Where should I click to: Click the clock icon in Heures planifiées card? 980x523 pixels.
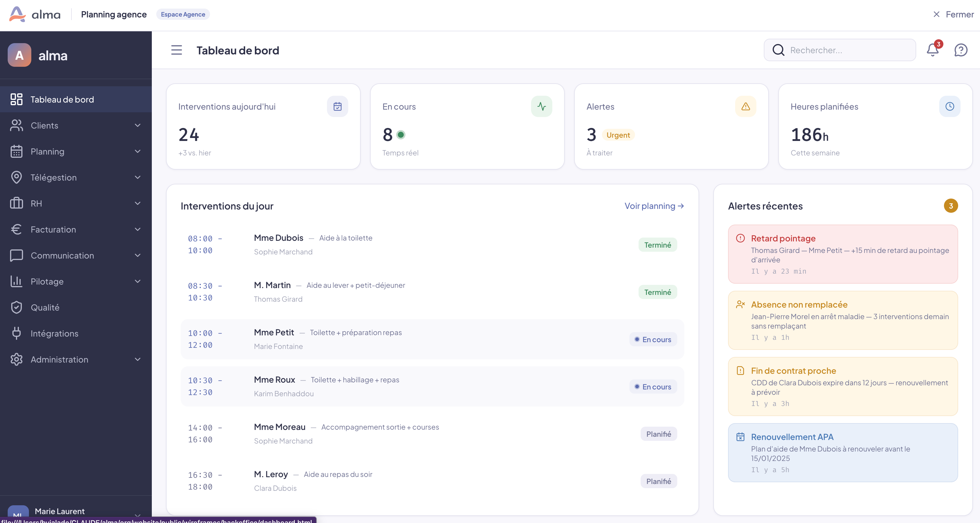[x=950, y=107]
